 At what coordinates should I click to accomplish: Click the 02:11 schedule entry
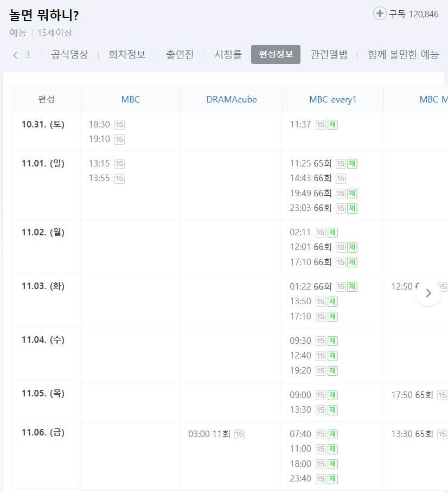[314, 233]
